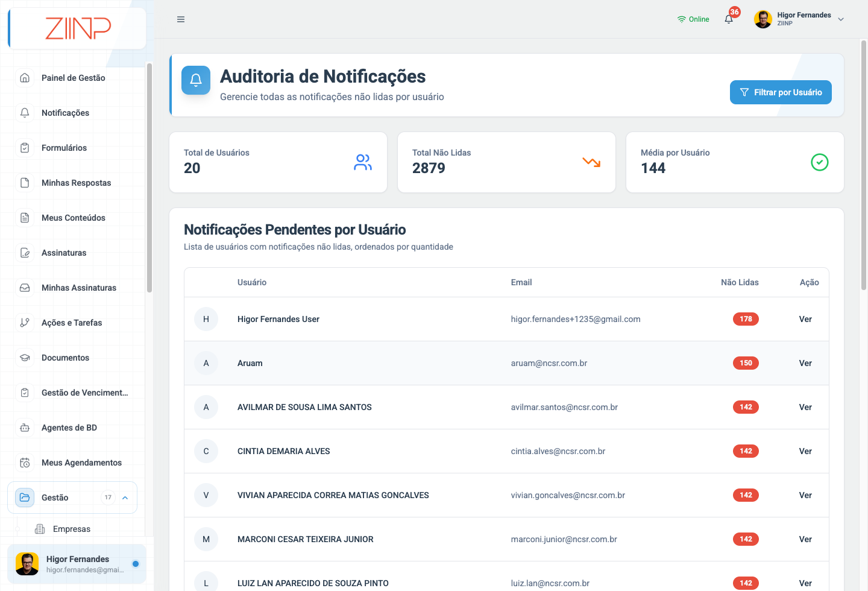868x591 pixels.
Task: Click the header profile avatar photo
Action: point(763,19)
